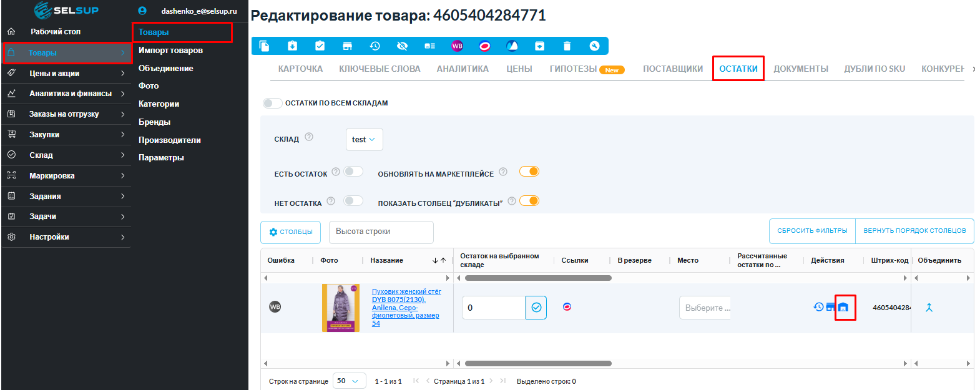Expand the Цены и акции sidebar menu
This screenshot has width=980, height=390.
point(66,74)
